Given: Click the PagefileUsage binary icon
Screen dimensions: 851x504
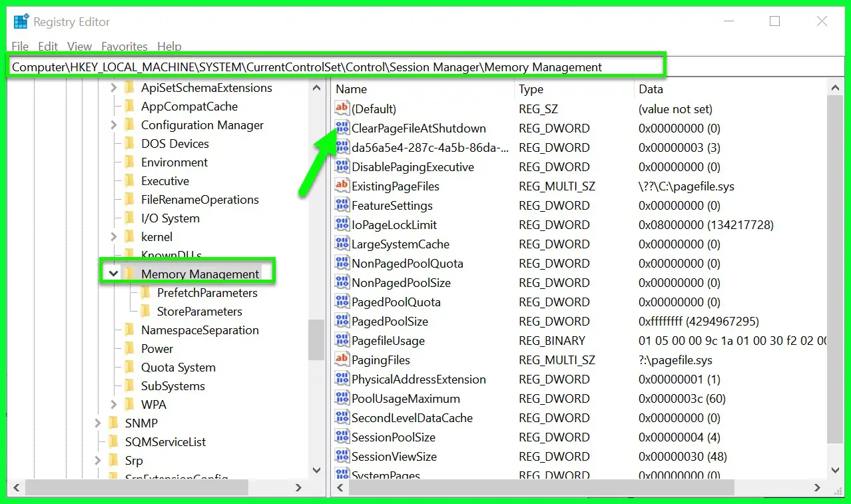Looking at the screenshot, I should 342,341.
